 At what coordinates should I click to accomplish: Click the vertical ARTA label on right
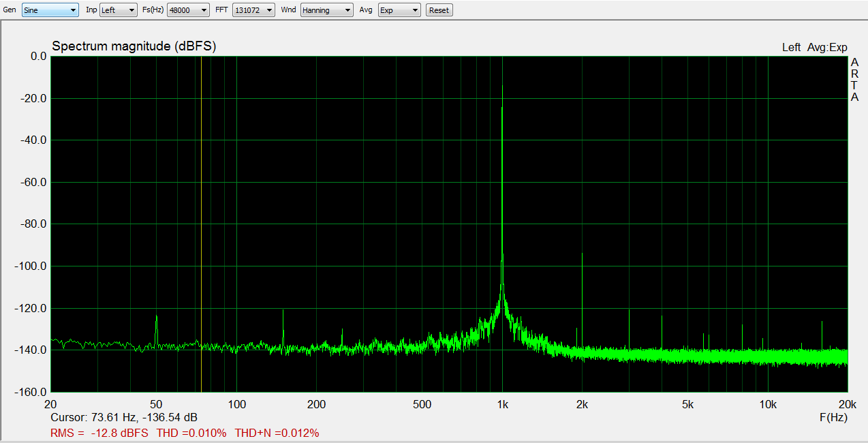(854, 79)
